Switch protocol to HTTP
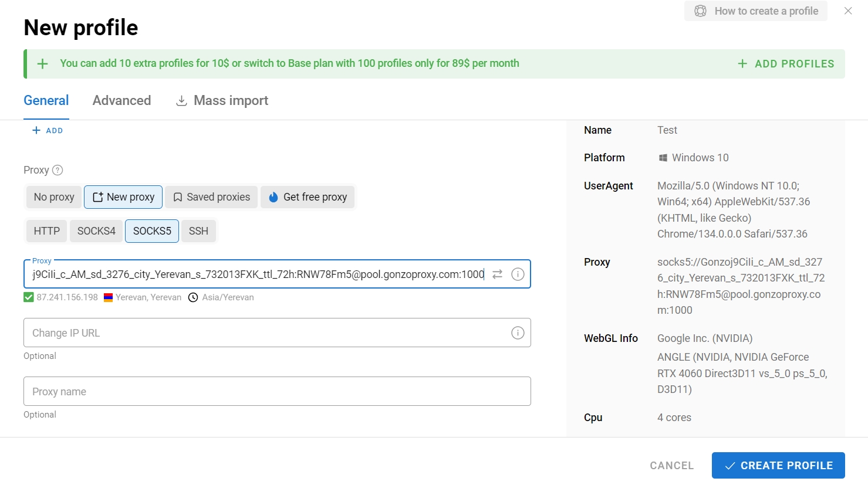 [46, 231]
